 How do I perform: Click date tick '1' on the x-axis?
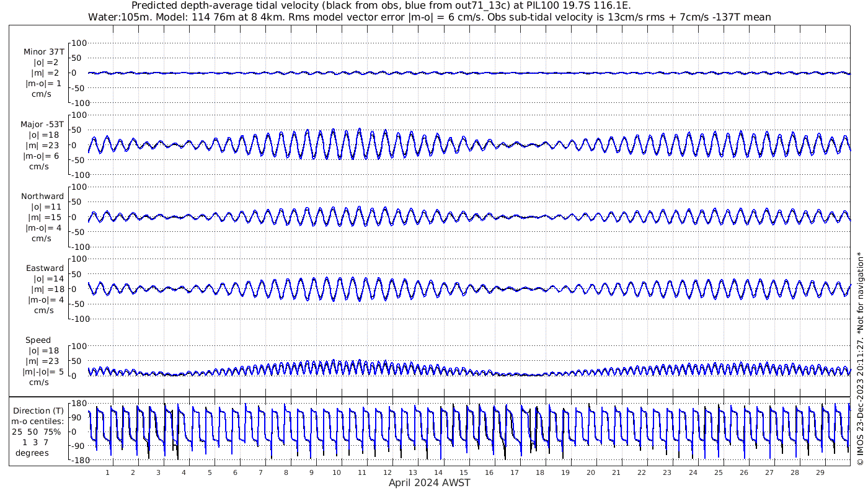click(108, 472)
